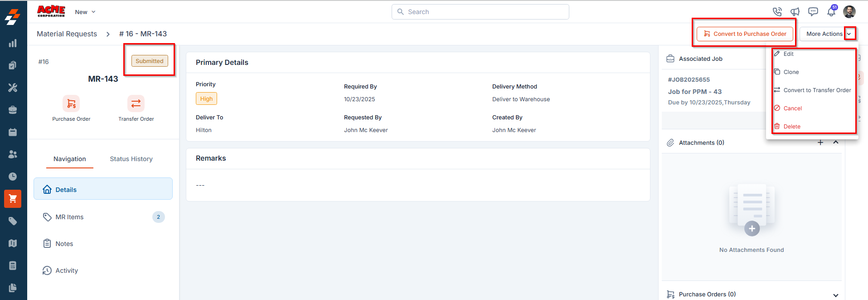
Task: Click the "Deliver to Warehouse" value
Action: point(521,99)
